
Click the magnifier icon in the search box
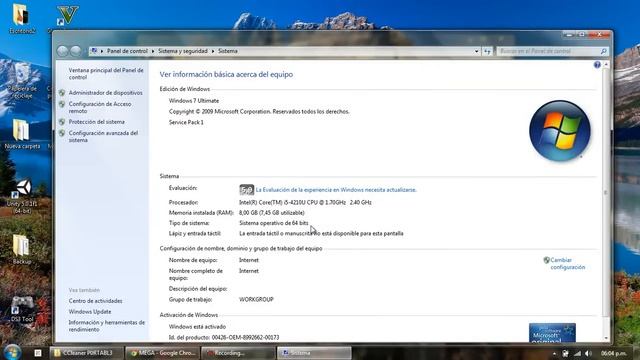603,51
